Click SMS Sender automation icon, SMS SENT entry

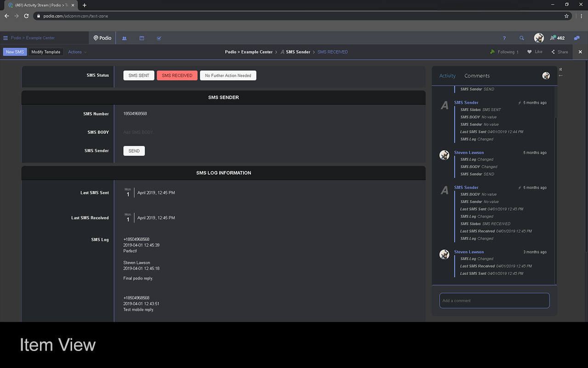point(444,106)
